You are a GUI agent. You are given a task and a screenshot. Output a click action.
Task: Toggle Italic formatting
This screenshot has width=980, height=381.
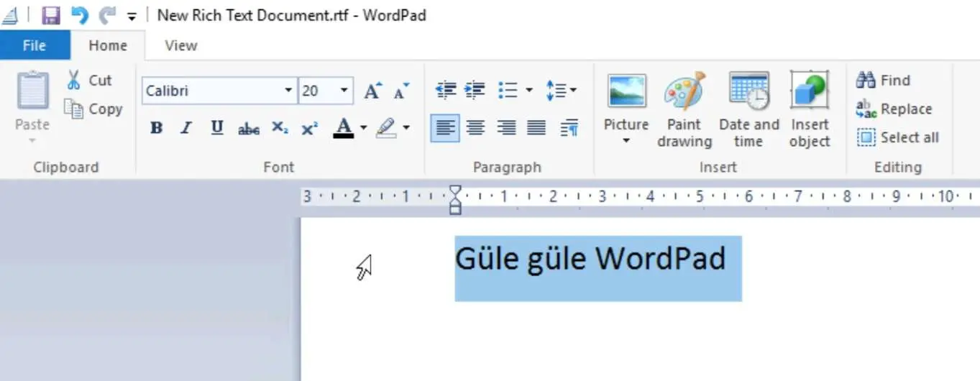point(186,129)
